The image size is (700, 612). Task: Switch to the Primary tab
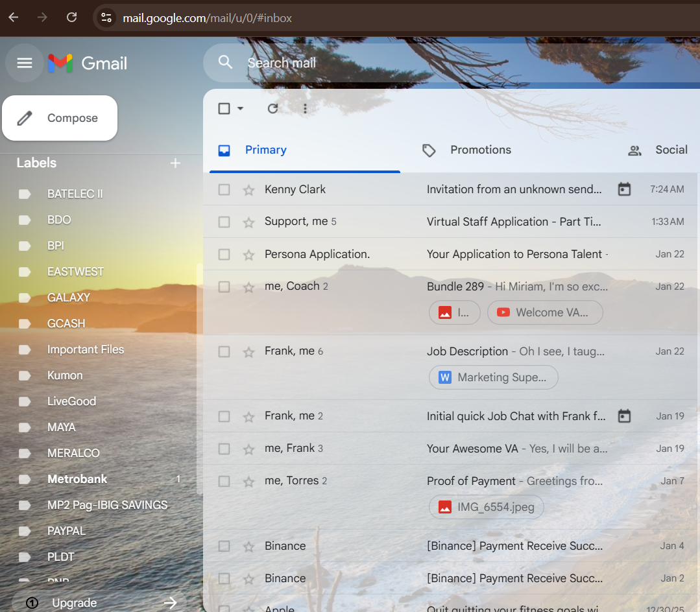click(304, 150)
